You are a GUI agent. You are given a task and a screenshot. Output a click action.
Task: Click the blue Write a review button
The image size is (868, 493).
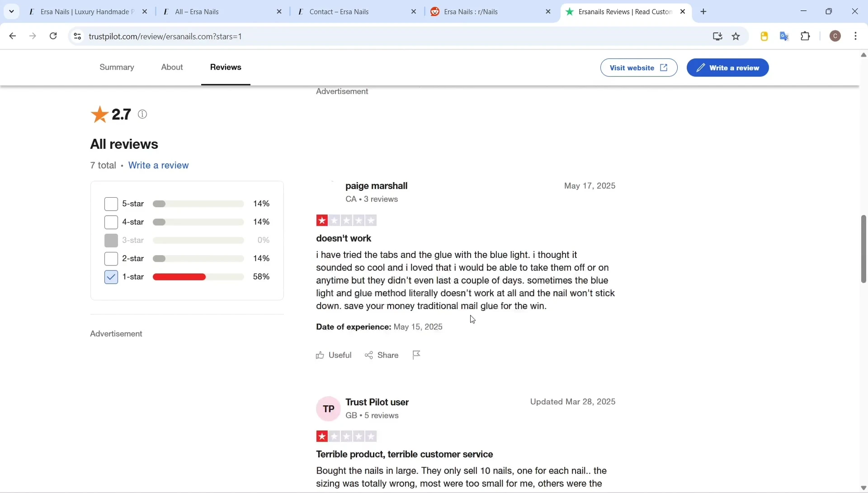point(727,68)
